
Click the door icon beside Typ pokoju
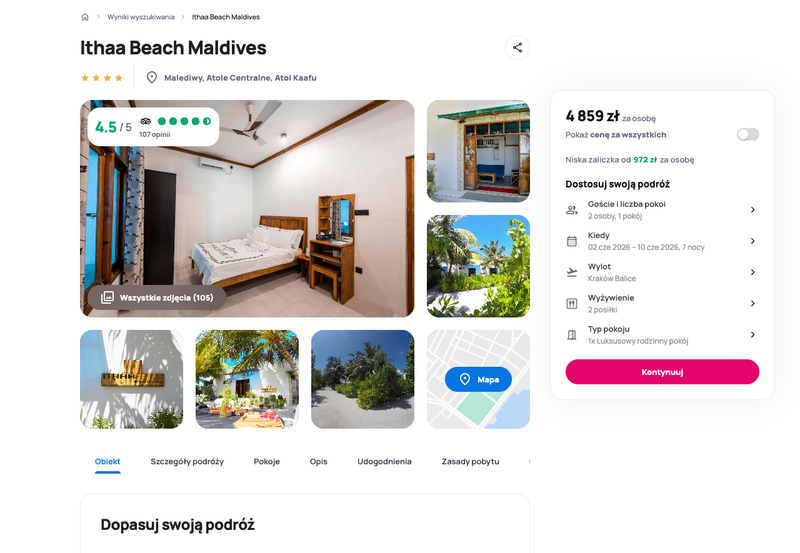pos(572,335)
